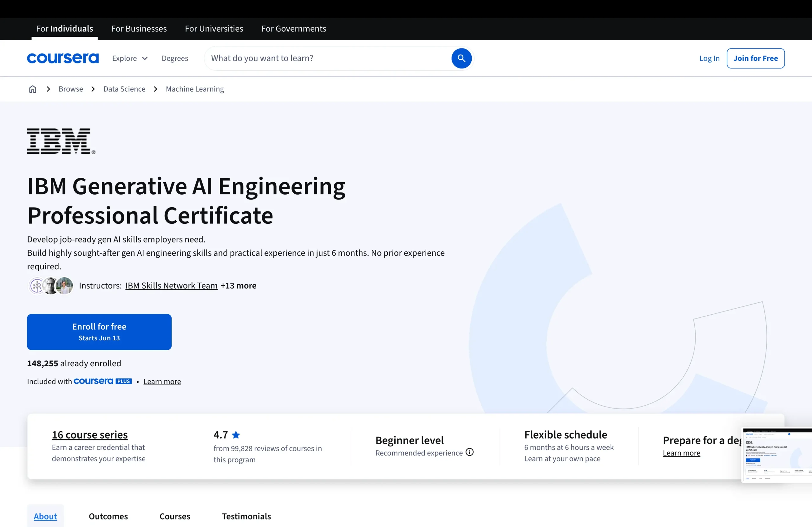The image size is (812, 527).
Task: Click the Beginner level heading
Action: (x=409, y=440)
